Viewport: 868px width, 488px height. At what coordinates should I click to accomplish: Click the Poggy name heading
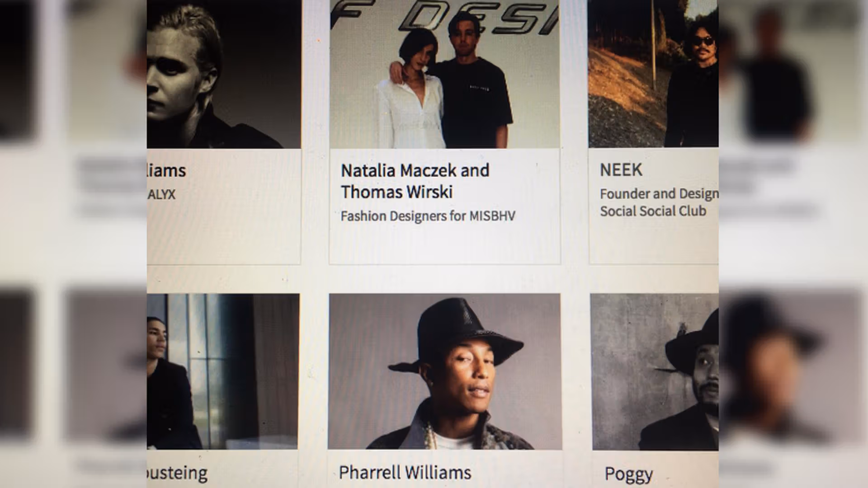click(628, 474)
